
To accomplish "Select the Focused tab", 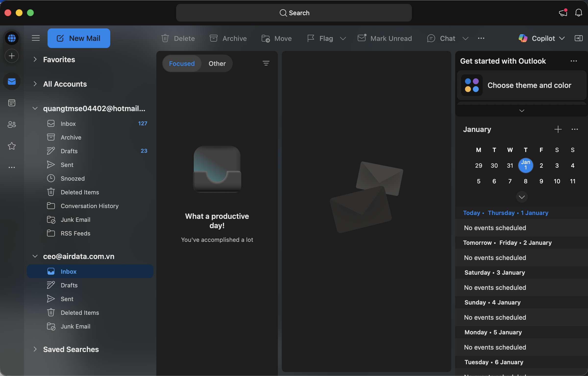I will pos(182,63).
